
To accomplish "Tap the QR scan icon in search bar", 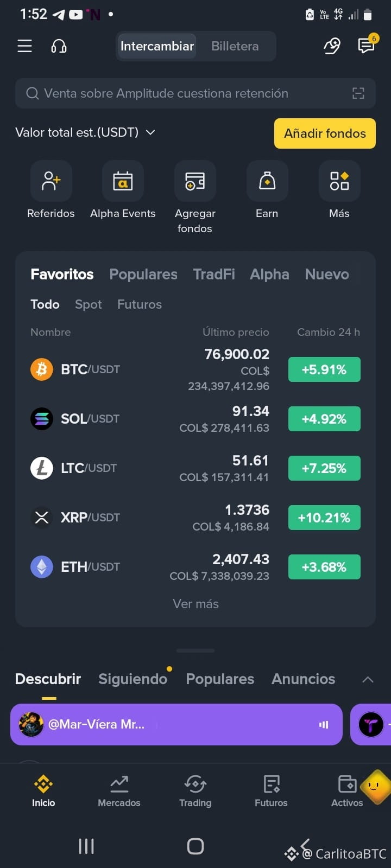I will pyautogui.click(x=358, y=93).
